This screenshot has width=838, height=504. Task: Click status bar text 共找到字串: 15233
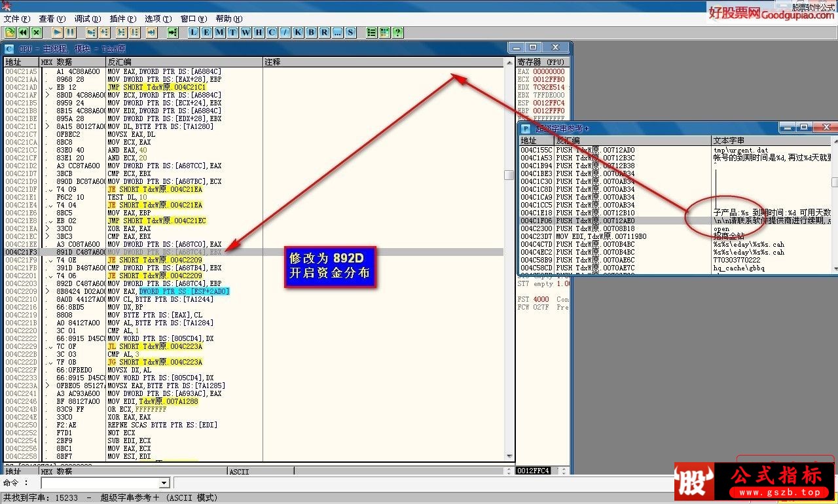[41, 498]
